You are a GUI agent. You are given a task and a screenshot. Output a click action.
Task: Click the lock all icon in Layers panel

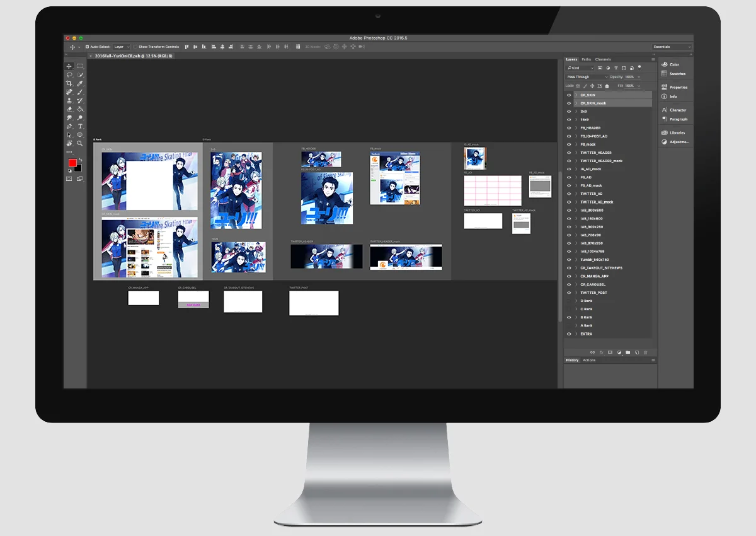tap(607, 86)
